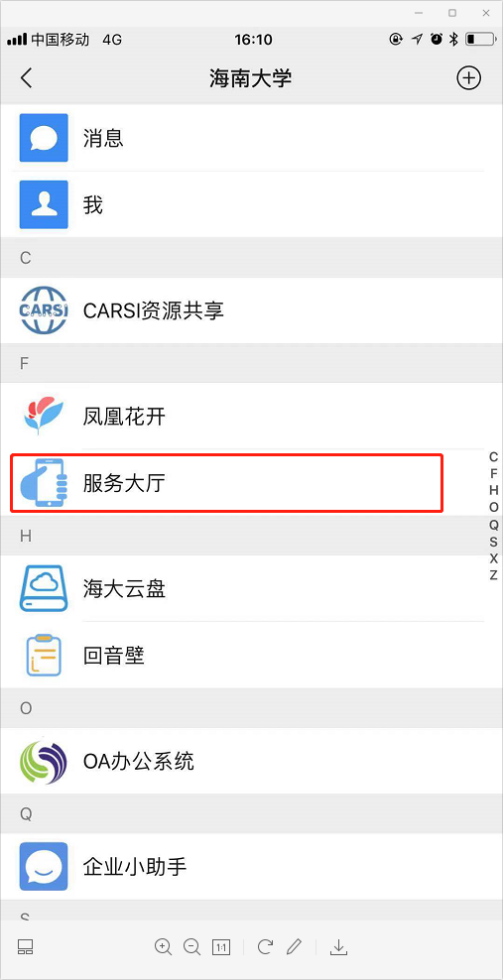Viewport: 503px width, 980px height.
Task: Open 海大云盘 cloud drive
Action: click(x=251, y=588)
